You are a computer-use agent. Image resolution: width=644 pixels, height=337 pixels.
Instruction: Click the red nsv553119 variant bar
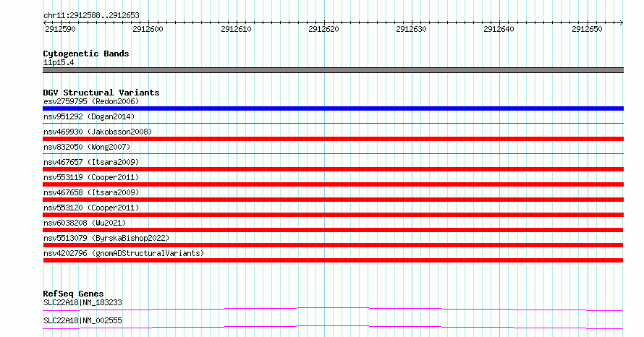tap(333, 184)
